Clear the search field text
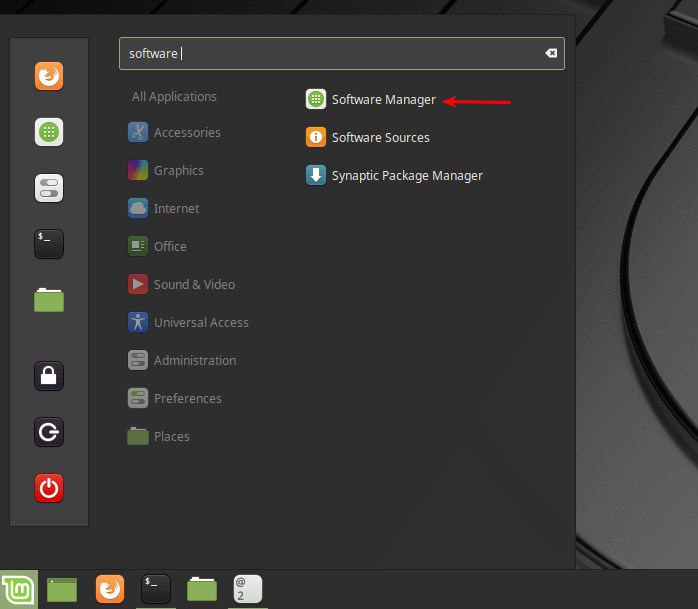The height and width of the screenshot is (609, 698). coord(550,54)
